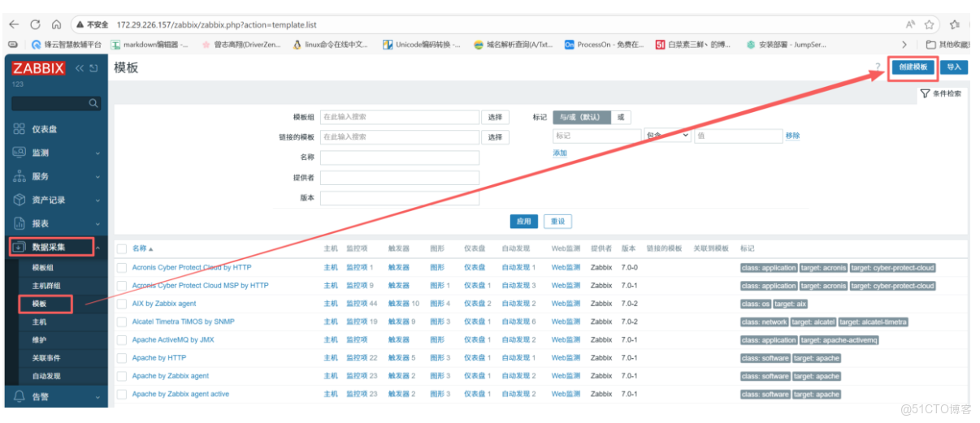
Task: Check Acronis Cyber Protect Cloud MSP row checkbox
Action: point(122,286)
